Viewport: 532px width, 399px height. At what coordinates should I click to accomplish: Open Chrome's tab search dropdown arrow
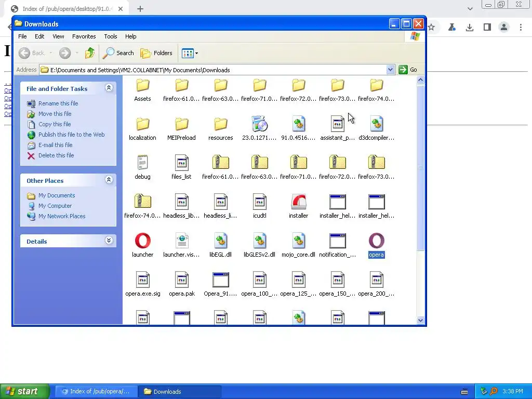pos(470,9)
